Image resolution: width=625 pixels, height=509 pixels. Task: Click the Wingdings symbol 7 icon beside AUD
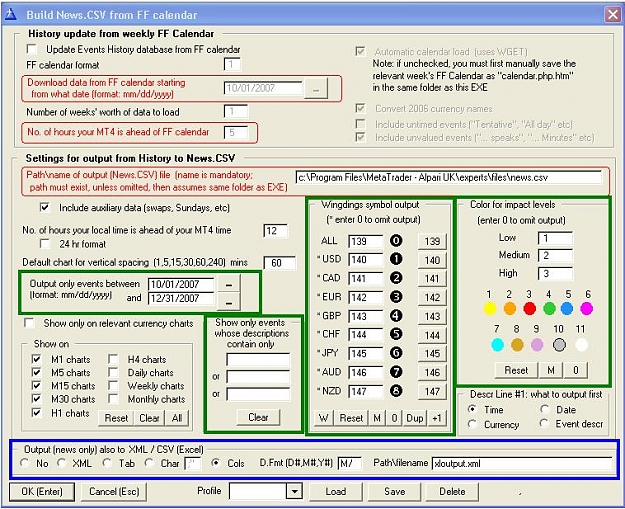click(396, 371)
